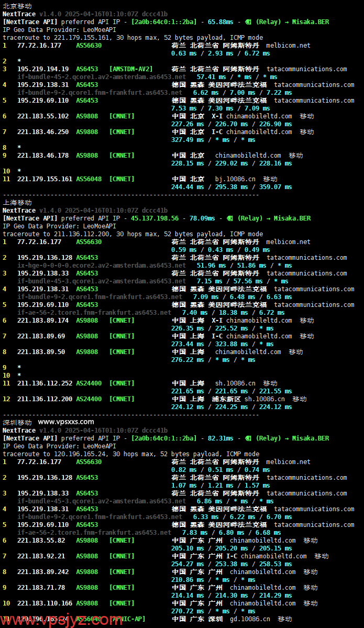Click the gd.10086.cn domain

(250, 619)
